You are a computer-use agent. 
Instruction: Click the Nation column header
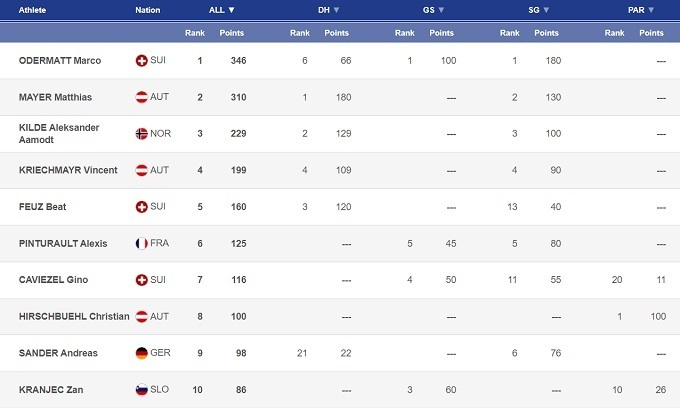(147, 10)
